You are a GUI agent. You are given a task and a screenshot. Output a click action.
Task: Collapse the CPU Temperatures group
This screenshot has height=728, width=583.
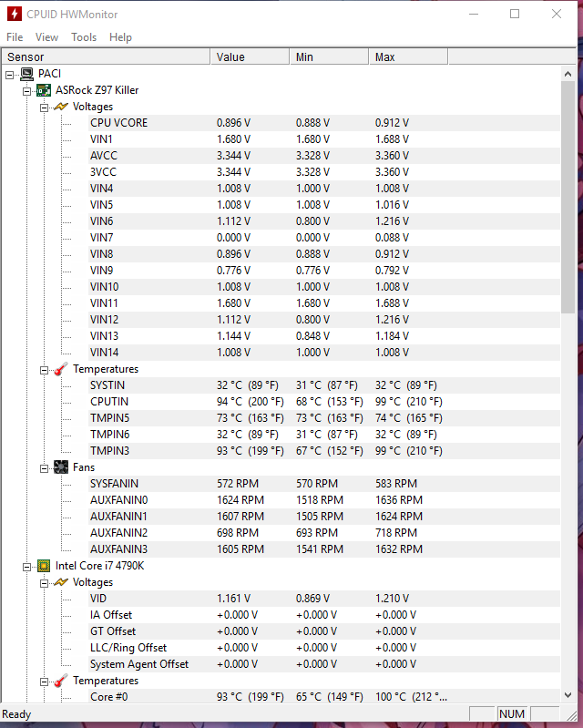point(44,682)
